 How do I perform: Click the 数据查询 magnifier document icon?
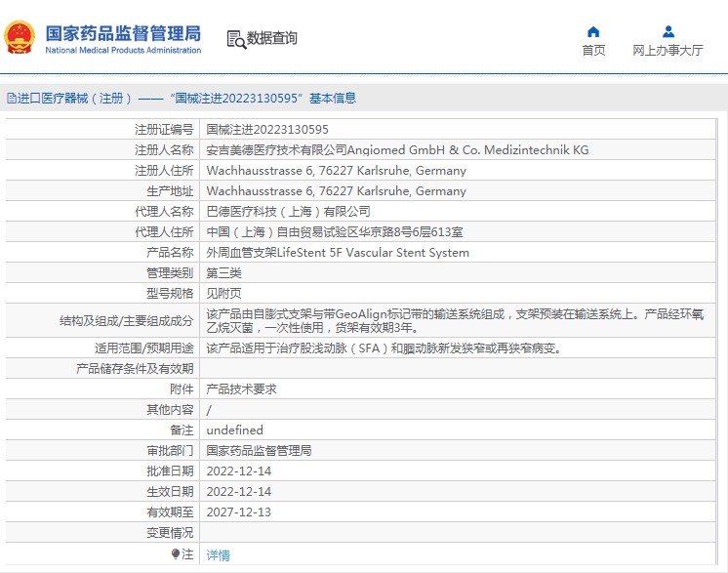pyautogui.click(x=236, y=39)
